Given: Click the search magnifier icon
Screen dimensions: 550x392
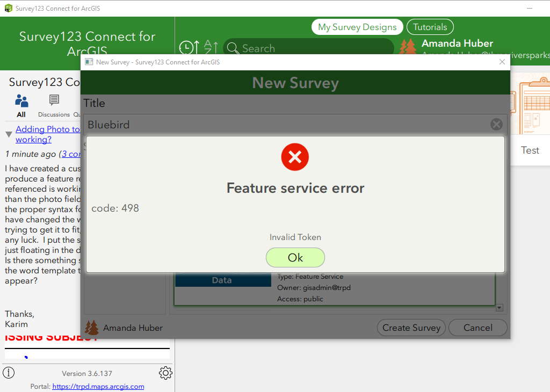Looking at the screenshot, I should coord(233,48).
